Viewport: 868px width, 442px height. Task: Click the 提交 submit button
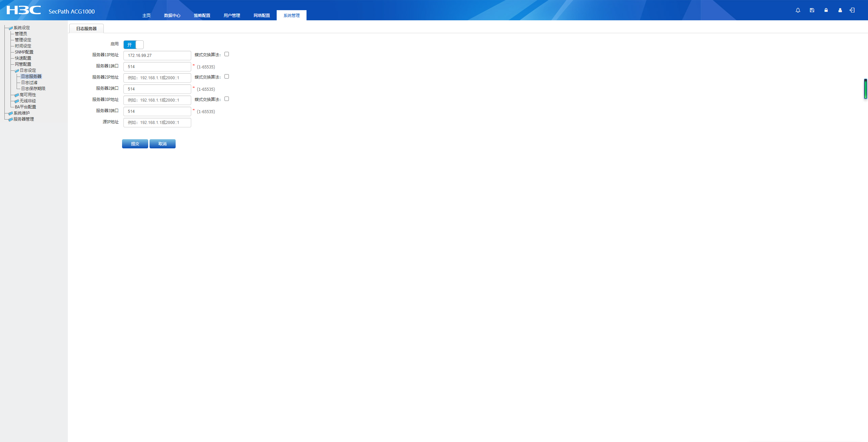pyautogui.click(x=135, y=144)
